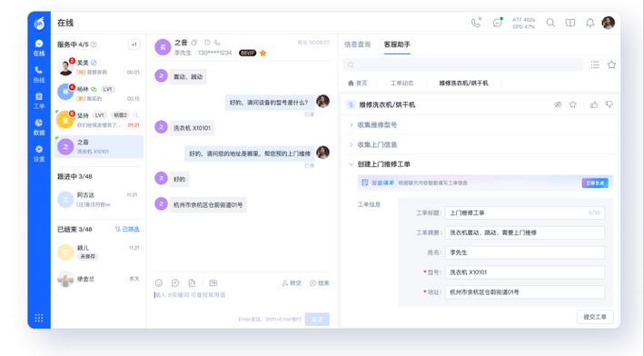
Task: Click the call icon beside 之音 name
Action: (x=217, y=43)
